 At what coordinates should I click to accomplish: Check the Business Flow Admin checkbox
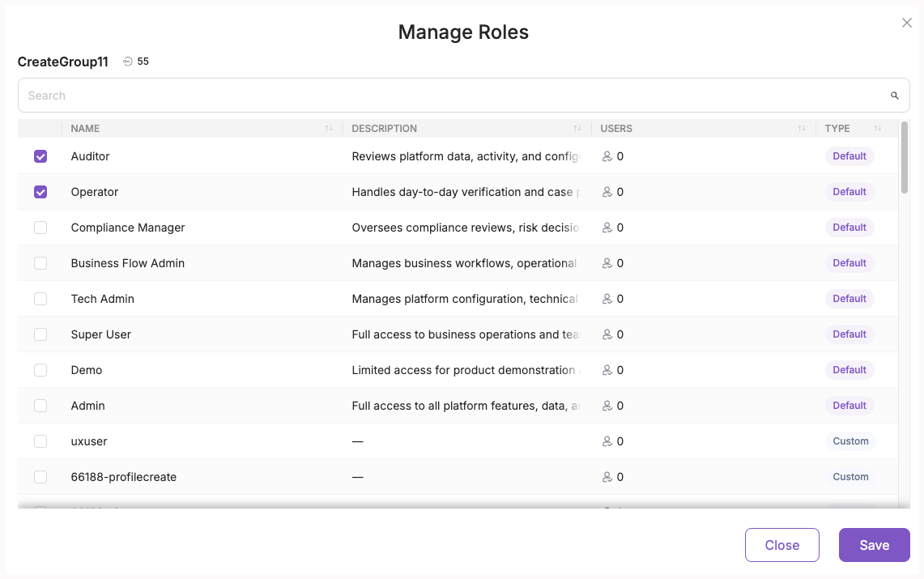pyautogui.click(x=40, y=263)
